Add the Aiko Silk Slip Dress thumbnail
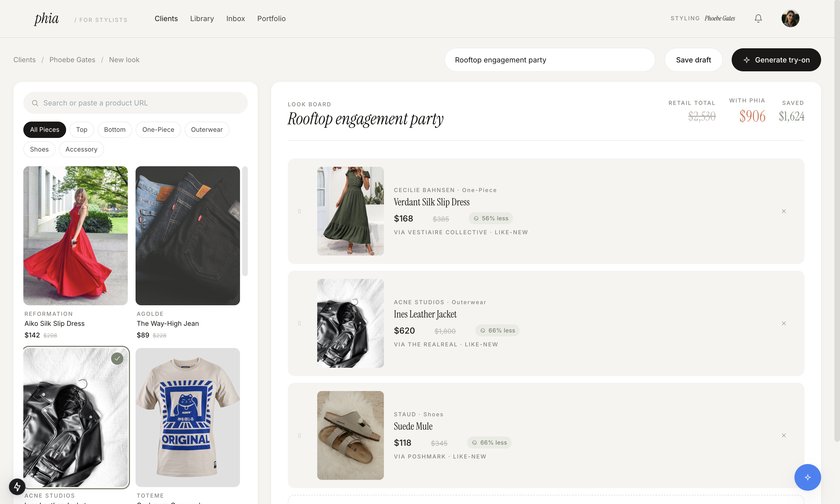 [x=76, y=235]
